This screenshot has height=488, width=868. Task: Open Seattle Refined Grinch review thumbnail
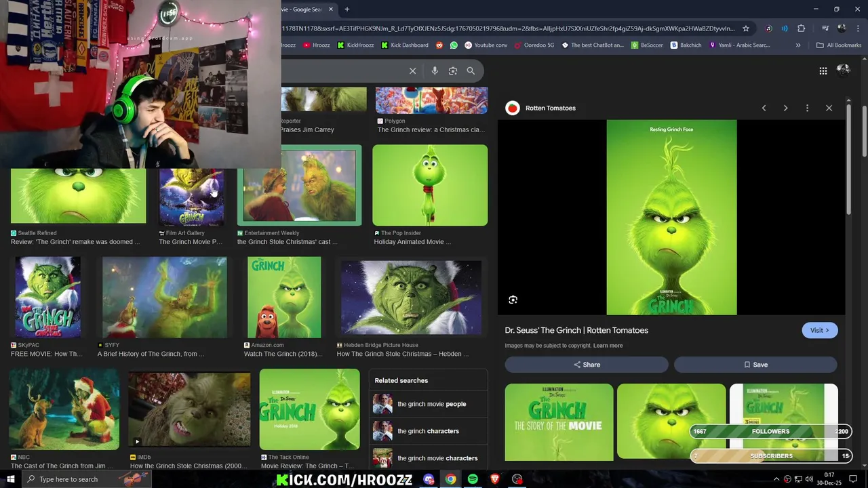(78, 195)
